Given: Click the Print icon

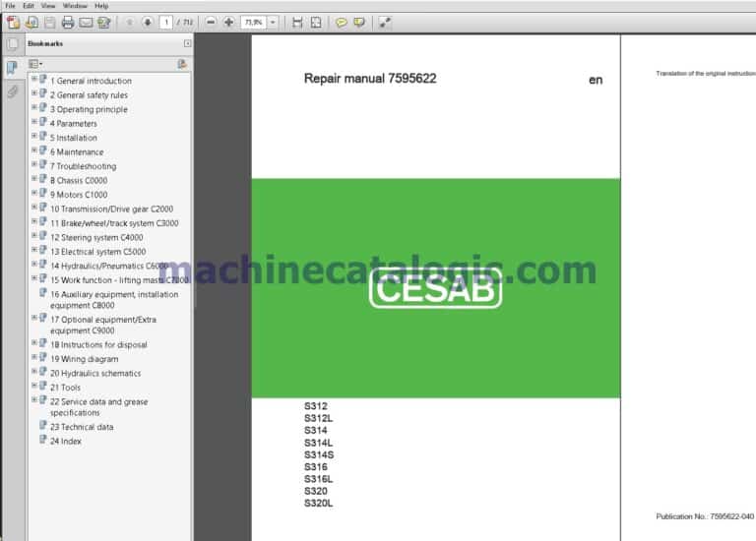Looking at the screenshot, I should [x=68, y=23].
